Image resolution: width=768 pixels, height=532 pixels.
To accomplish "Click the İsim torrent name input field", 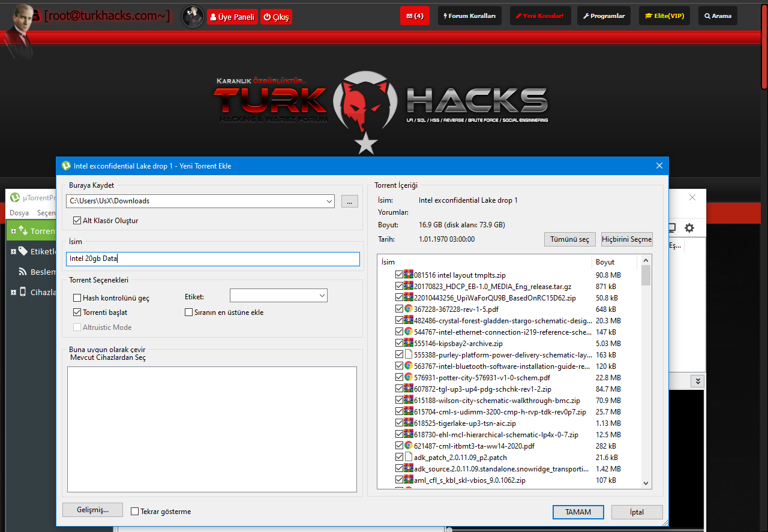I will click(213, 259).
